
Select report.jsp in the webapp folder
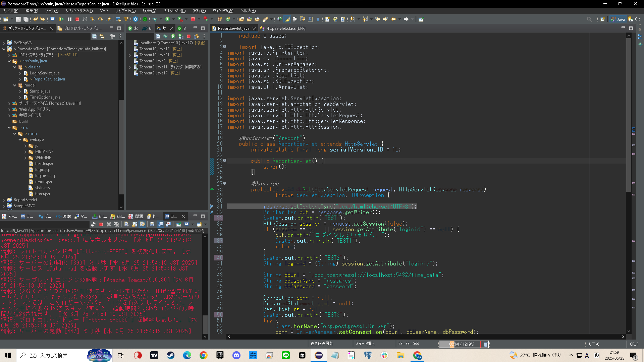coord(44,182)
